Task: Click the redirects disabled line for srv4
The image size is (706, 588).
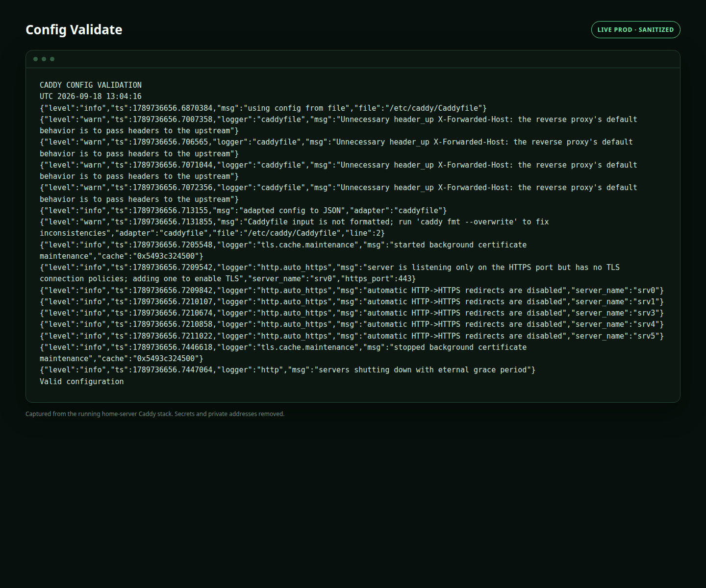Action: [352, 324]
